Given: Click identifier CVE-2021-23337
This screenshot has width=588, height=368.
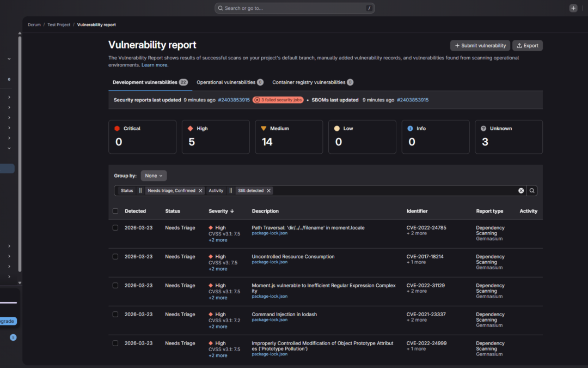Looking at the screenshot, I should pos(426,315).
